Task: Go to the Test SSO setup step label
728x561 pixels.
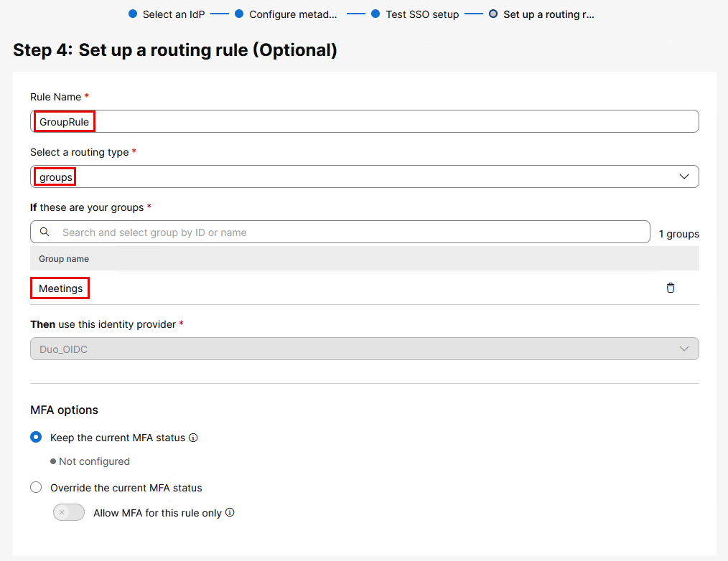Action: point(422,14)
